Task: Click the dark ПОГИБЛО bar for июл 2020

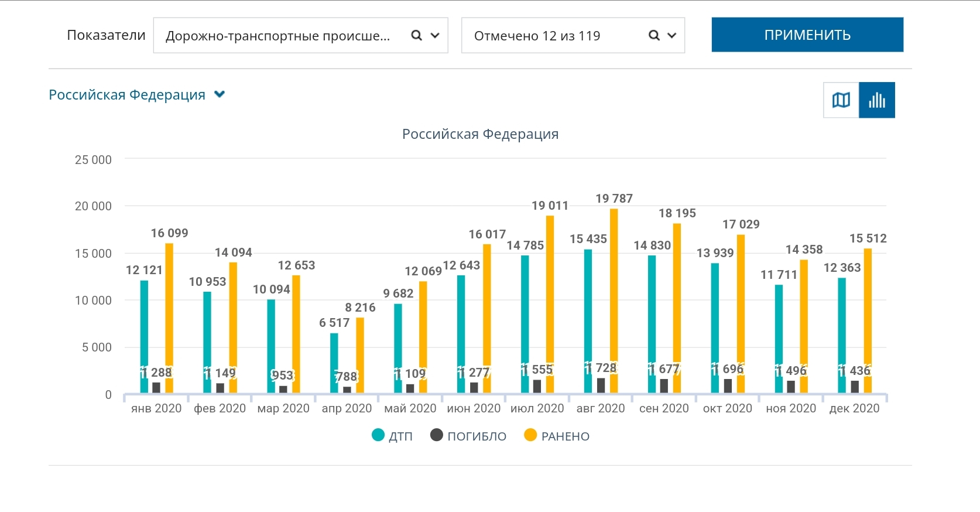Action: 537,387
